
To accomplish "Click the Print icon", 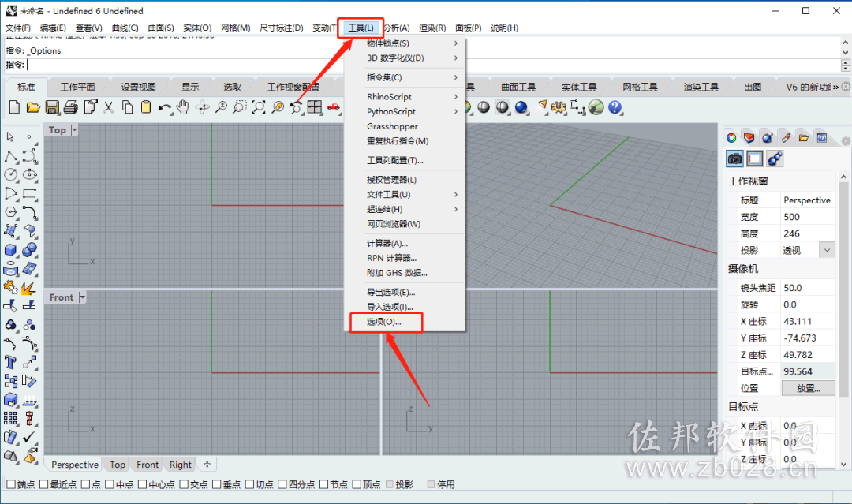I will 71,107.
